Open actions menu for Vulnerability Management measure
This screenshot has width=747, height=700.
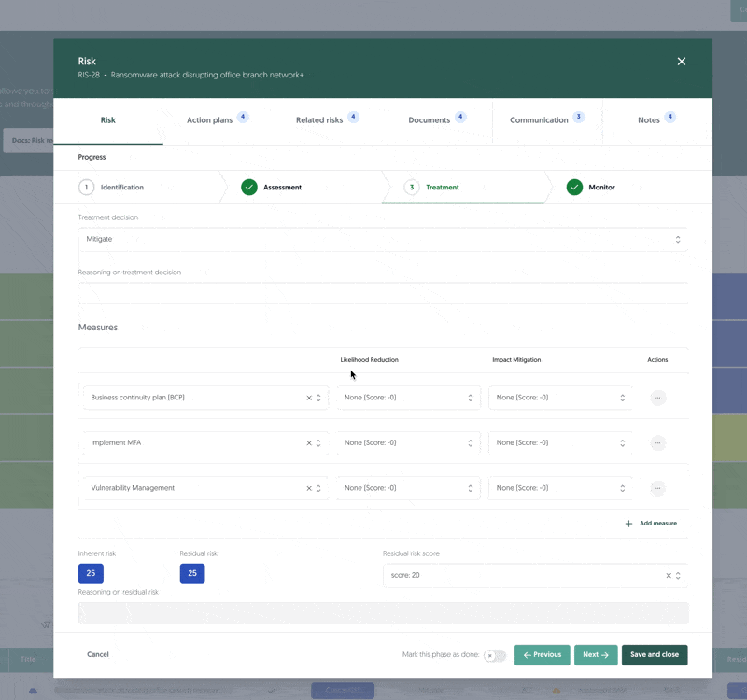657,488
